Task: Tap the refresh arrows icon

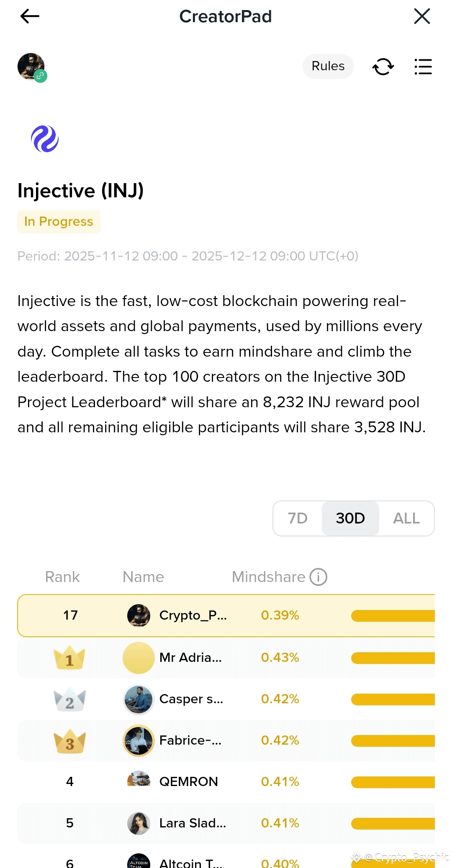Action: pos(383,66)
